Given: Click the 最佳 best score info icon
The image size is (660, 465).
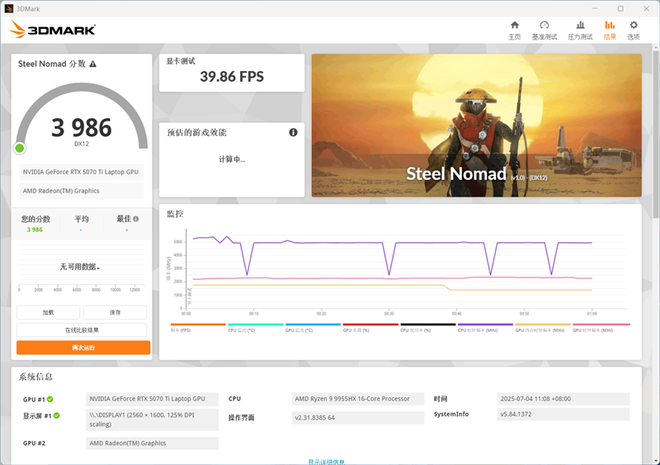Looking at the screenshot, I should click(x=135, y=218).
